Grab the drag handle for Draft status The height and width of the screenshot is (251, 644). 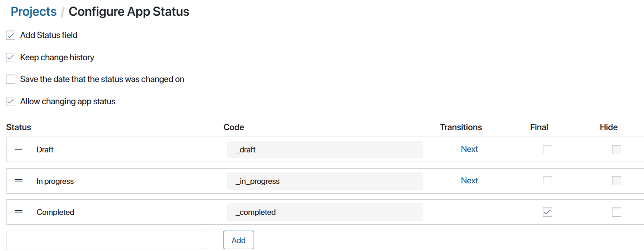click(x=19, y=149)
